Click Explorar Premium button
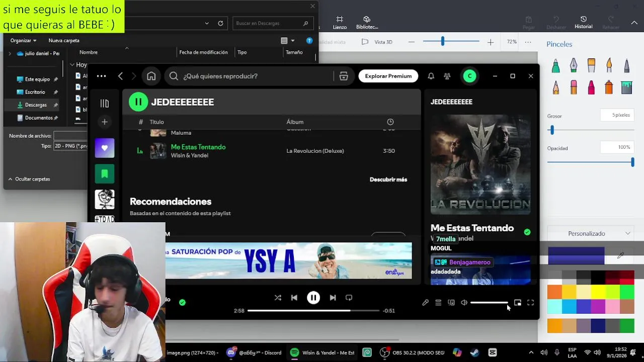This screenshot has width=644, height=362. (388, 76)
